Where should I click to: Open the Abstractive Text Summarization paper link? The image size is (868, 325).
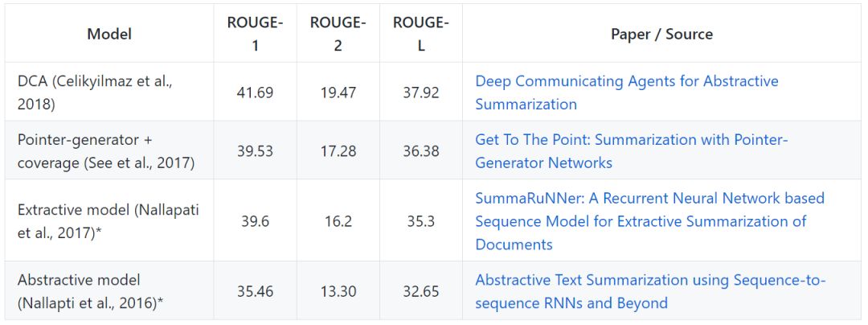650,292
